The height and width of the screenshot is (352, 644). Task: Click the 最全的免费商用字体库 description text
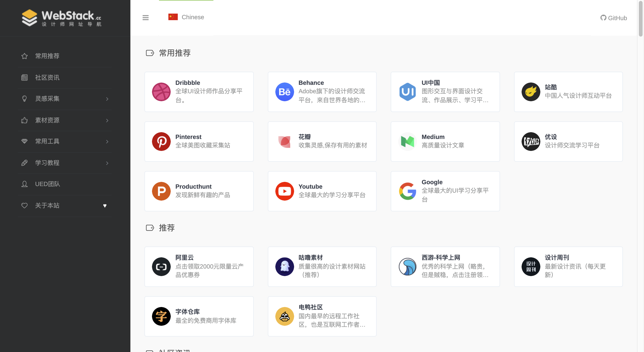click(206, 321)
